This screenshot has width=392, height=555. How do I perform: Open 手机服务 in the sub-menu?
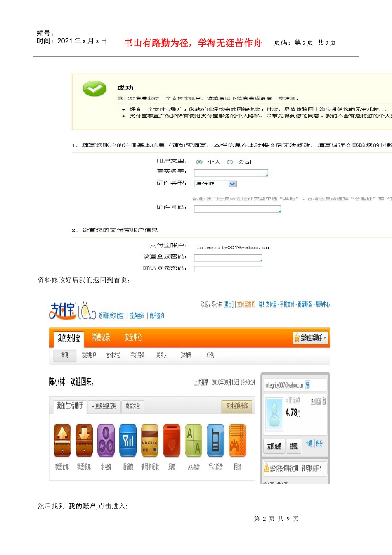(137, 355)
